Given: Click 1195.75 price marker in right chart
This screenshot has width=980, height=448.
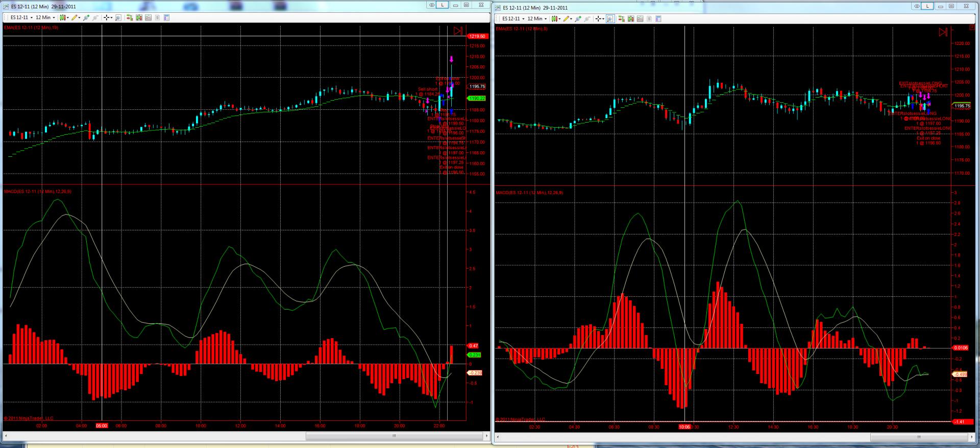Looking at the screenshot, I should pos(962,106).
